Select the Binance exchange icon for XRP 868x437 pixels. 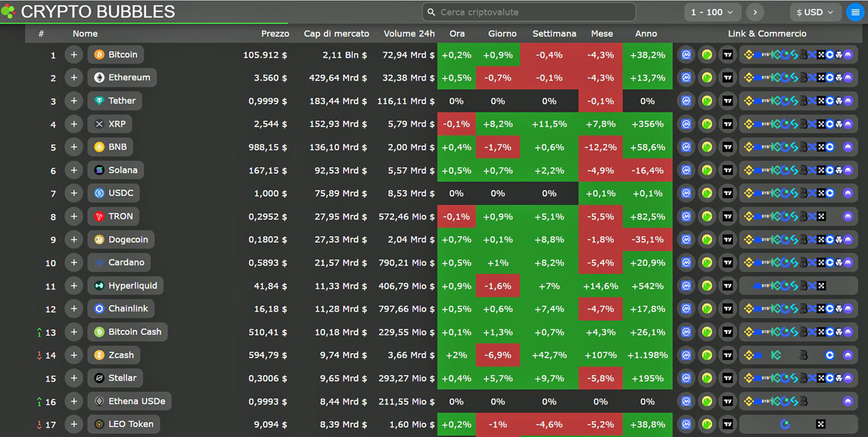coord(748,124)
